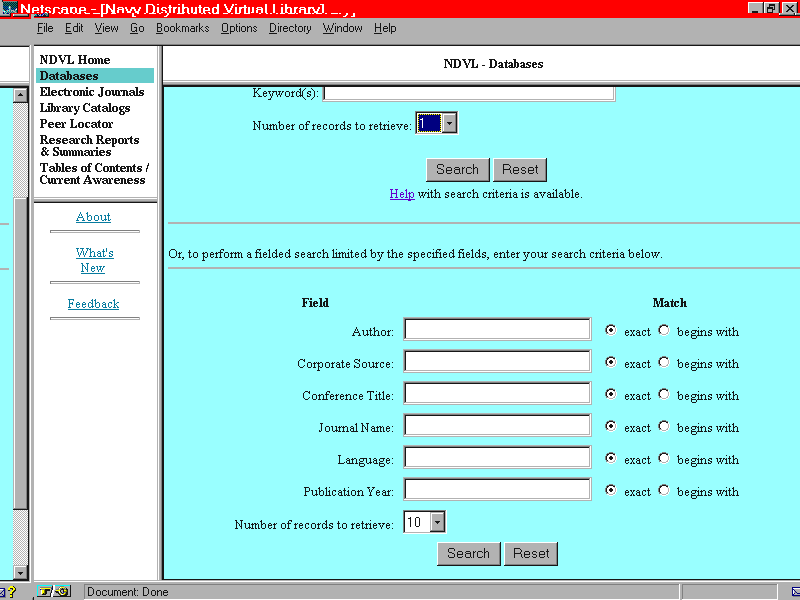
Task: Select exact match for Journal Name
Action: pyautogui.click(x=610, y=427)
